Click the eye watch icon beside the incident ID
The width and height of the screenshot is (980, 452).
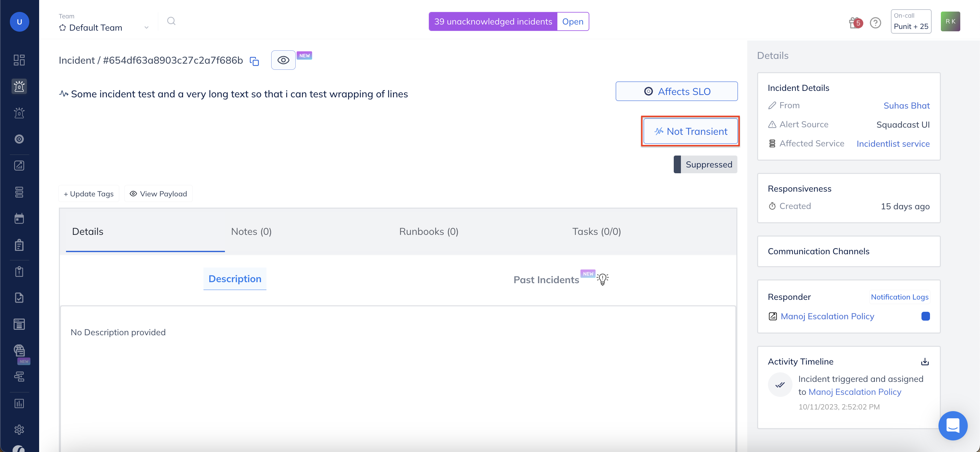[x=283, y=60]
